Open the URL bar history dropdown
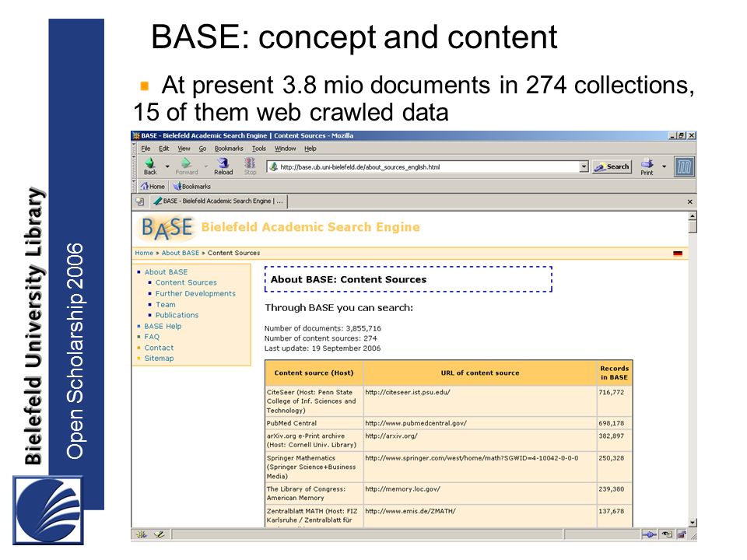The height and width of the screenshot is (560, 747). coord(584,166)
